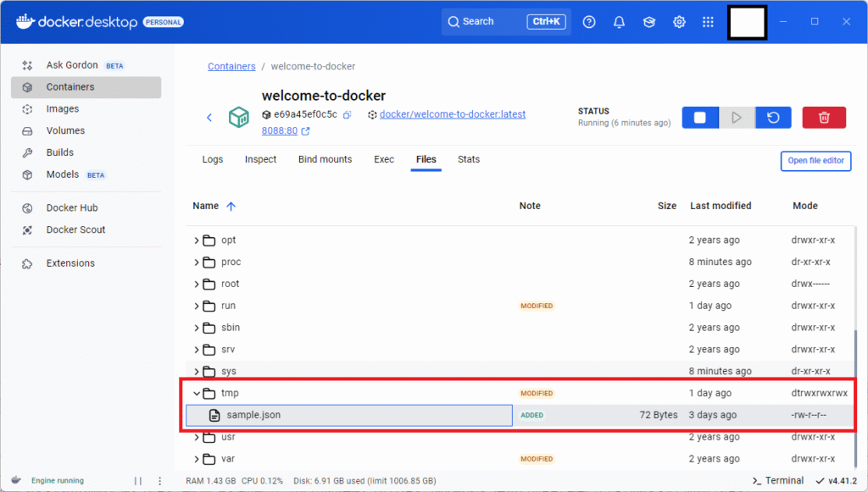Open the Terminal from status bar

pos(778,480)
